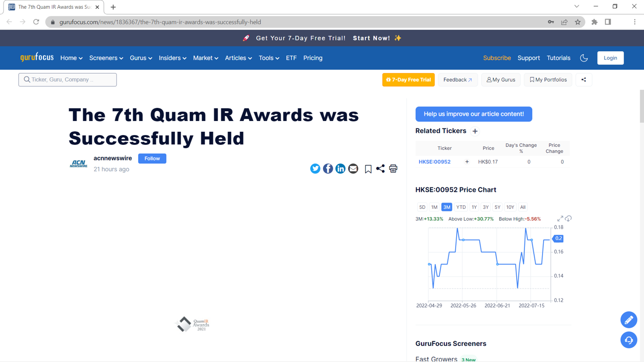Bookmark this article
Viewport: 644px width, 362px height.
pyautogui.click(x=368, y=169)
